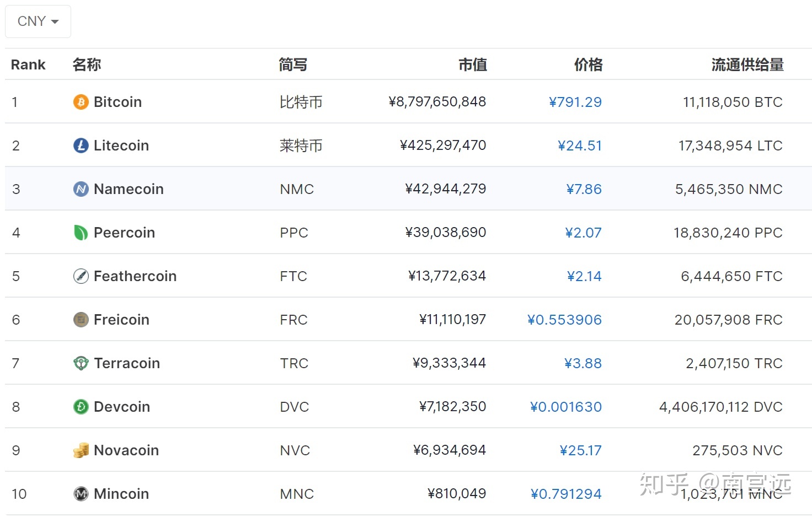Click Peercoin price ¥2.07

(x=584, y=233)
